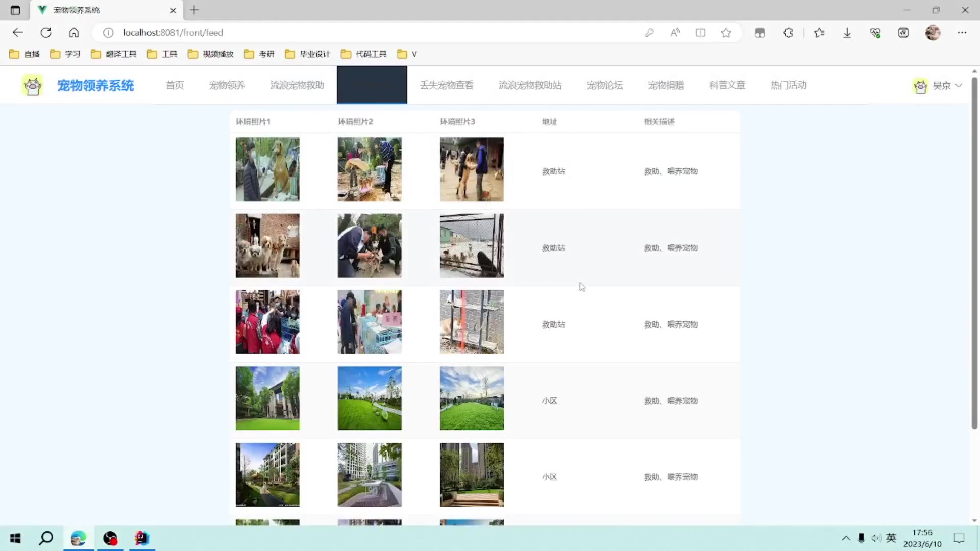Activate the read aloud icon
Viewport: 980px width, 551px height.
[x=675, y=33]
